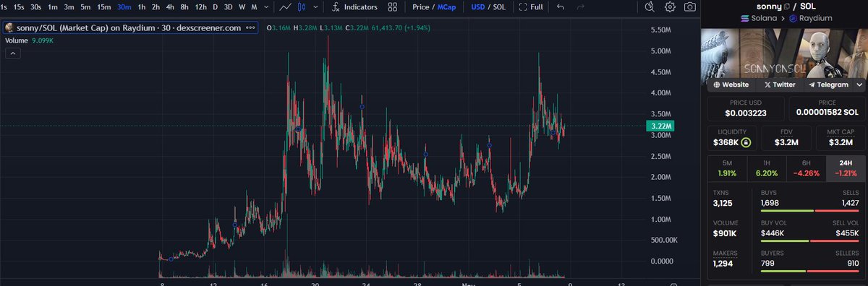Open the token Telegram link
Screen dimensions: 868x286
827,84
